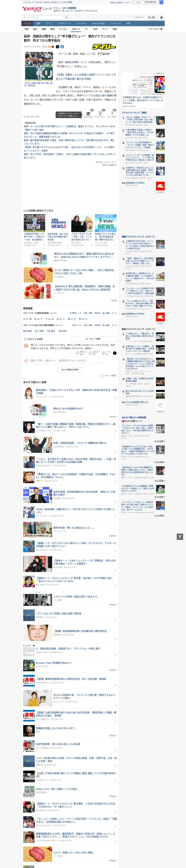This screenshot has width=186, height=868.
Task: Click the コメントを書く button
Action: (x=93, y=339)
